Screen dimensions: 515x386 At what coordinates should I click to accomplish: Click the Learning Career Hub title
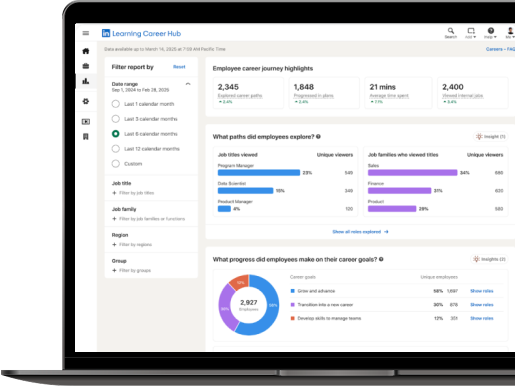146,33
